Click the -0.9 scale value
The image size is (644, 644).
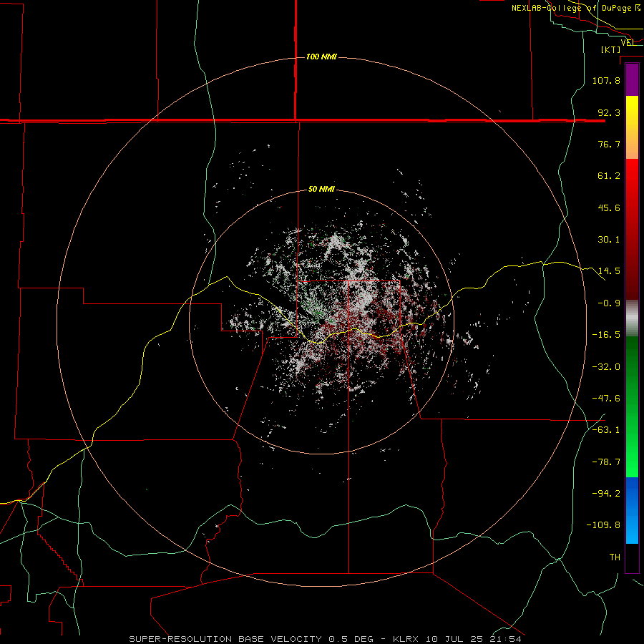click(x=609, y=303)
